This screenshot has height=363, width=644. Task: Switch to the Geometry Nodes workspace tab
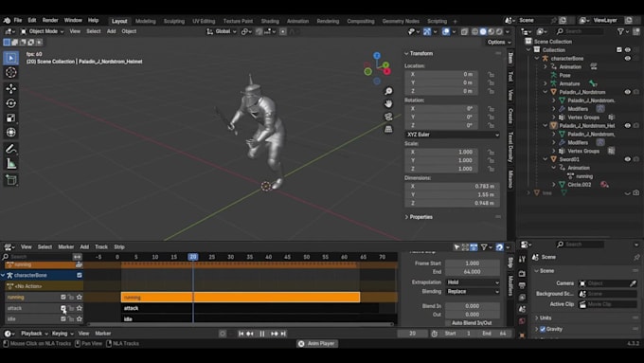401,21
